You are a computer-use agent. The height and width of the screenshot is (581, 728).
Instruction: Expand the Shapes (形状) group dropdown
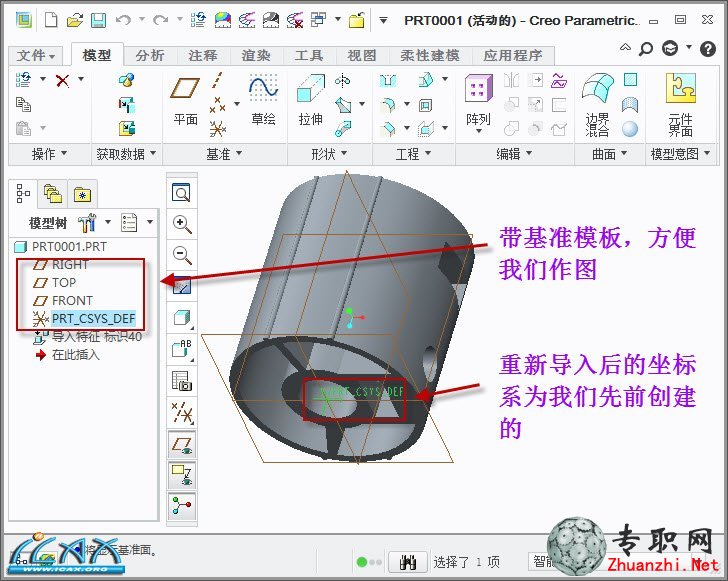pos(329,154)
